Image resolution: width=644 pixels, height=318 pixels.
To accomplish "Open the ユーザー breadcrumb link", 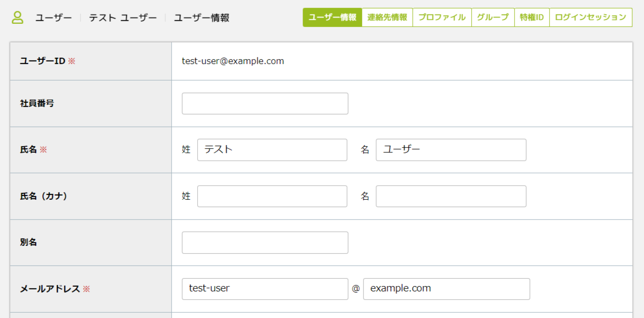I will point(54,18).
